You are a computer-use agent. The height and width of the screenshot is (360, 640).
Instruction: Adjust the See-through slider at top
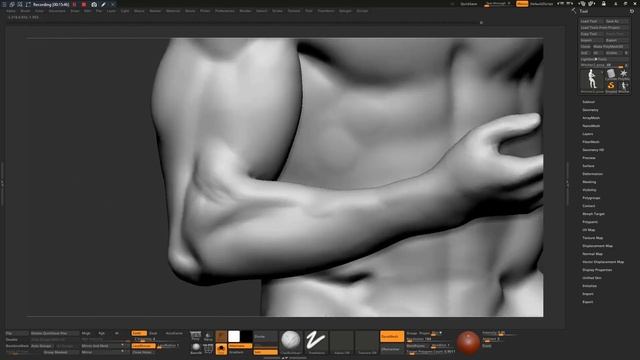[497, 4]
